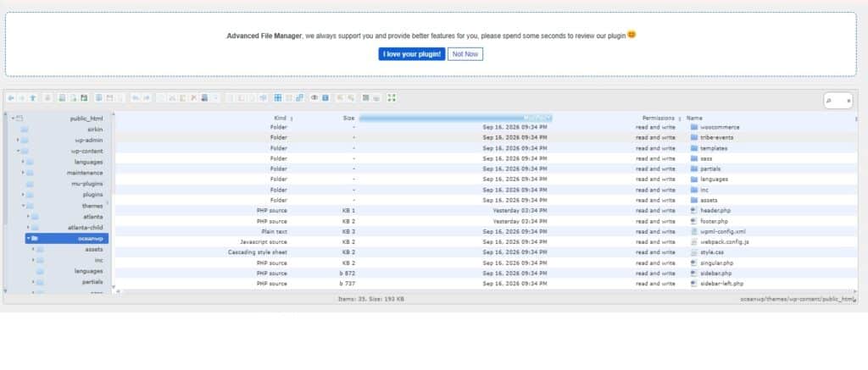Viewport: 868px width, 370px height.
Task: Focus the file search input field
Action: (x=838, y=101)
